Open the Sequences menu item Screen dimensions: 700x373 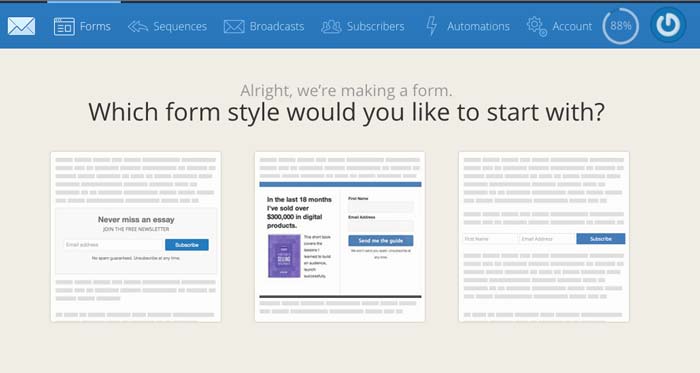tap(180, 26)
